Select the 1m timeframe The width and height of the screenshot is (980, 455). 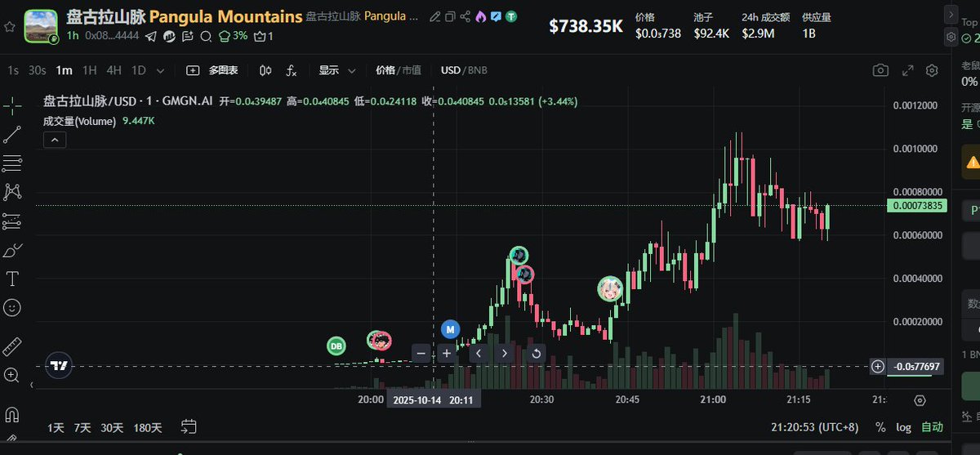point(64,70)
